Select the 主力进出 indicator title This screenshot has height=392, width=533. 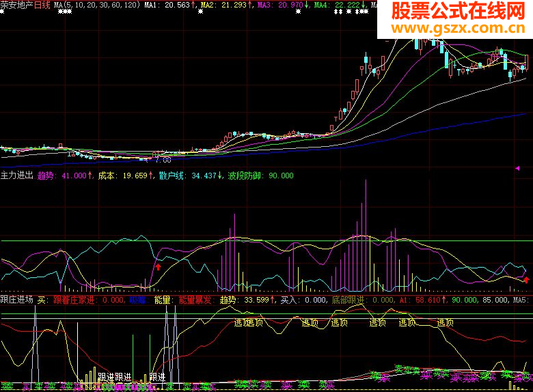coord(16,176)
